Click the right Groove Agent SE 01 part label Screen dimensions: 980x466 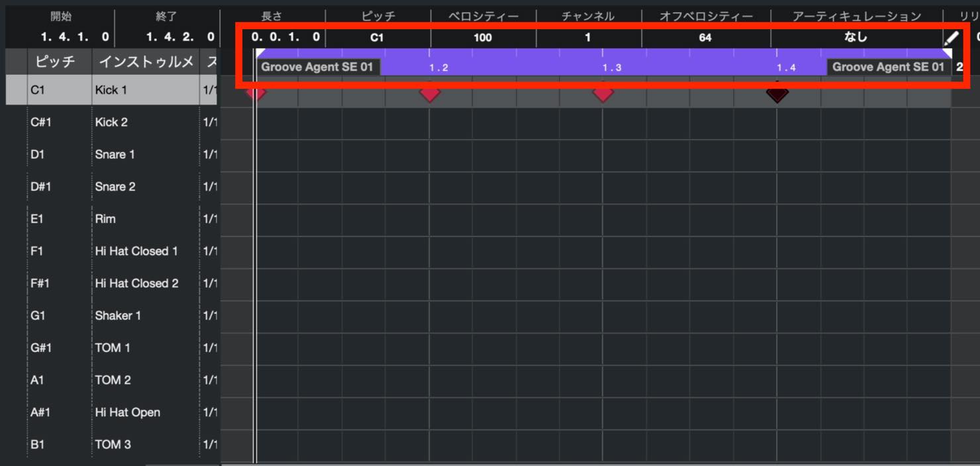coord(888,67)
